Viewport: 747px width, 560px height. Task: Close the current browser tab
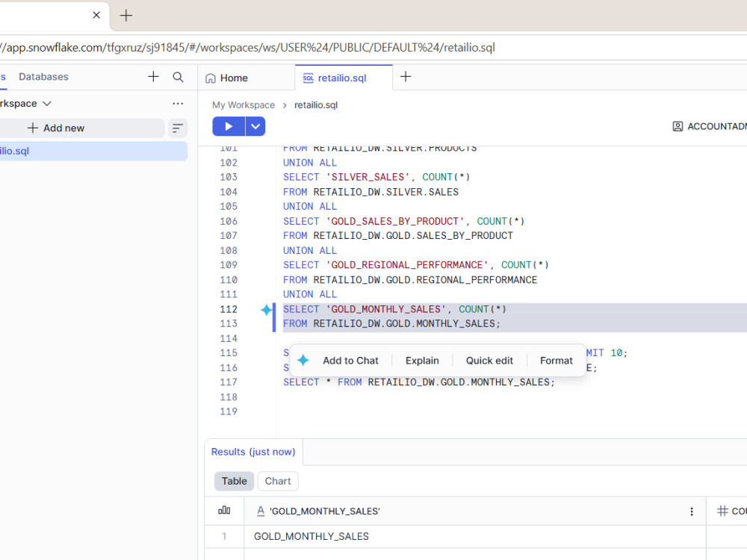click(96, 15)
